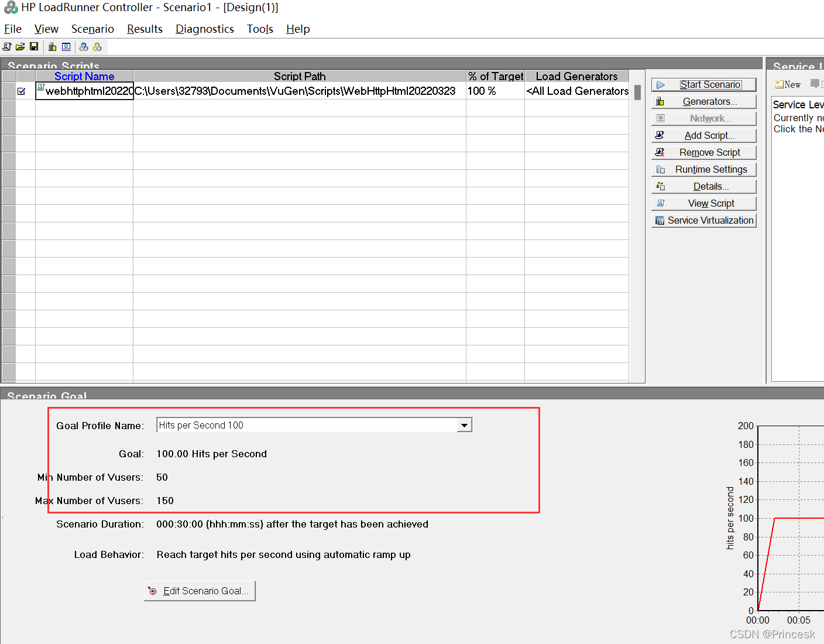This screenshot has height=644, width=824.
Task: Click the Load Generators column header
Action: 577,76
